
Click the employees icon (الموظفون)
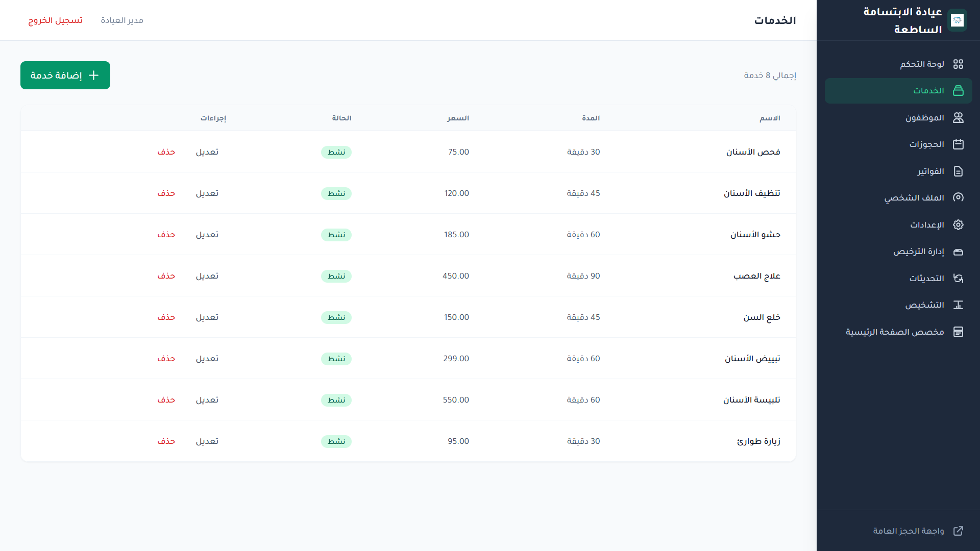click(x=958, y=118)
